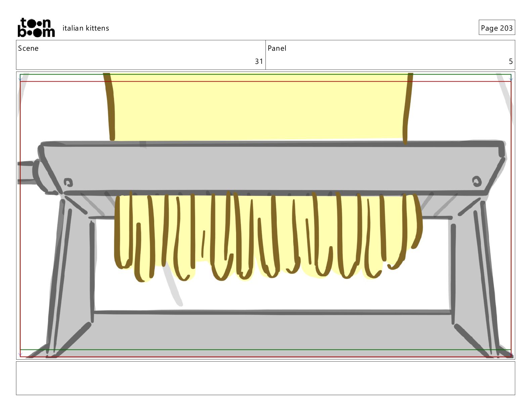Click the panel number 5
The height and width of the screenshot is (411, 532).
[511, 61]
